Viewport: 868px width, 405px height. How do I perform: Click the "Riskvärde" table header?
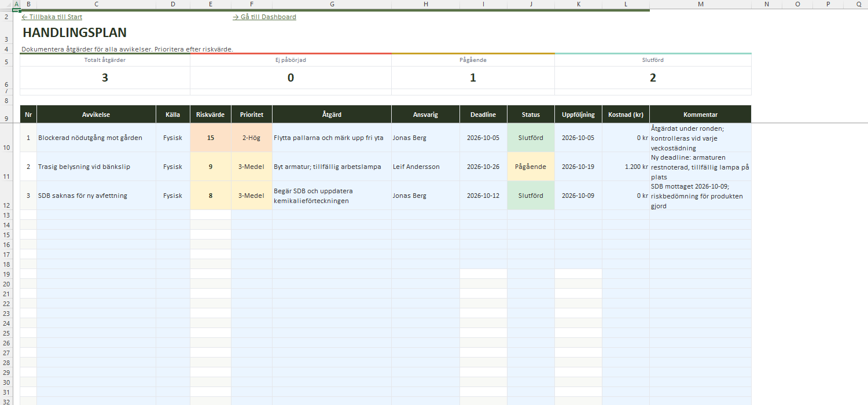pyautogui.click(x=211, y=115)
